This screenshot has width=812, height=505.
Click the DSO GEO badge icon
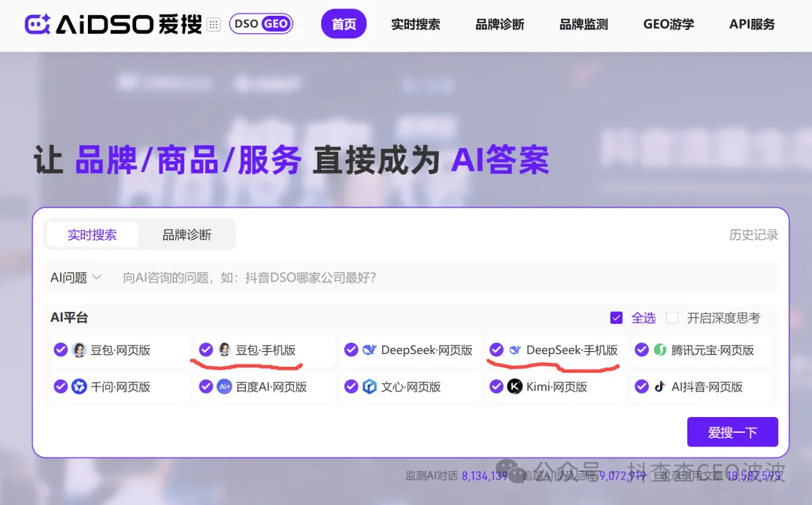[x=261, y=23]
